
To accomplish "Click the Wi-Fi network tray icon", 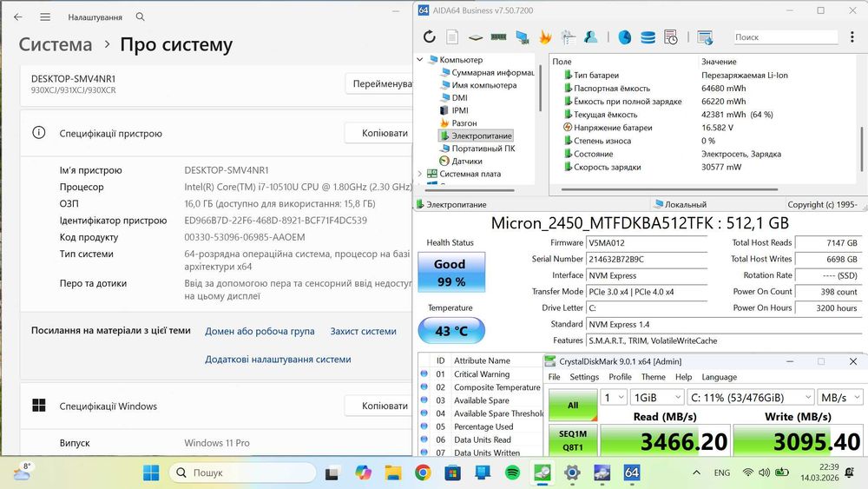I will click(x=748, y=472).
